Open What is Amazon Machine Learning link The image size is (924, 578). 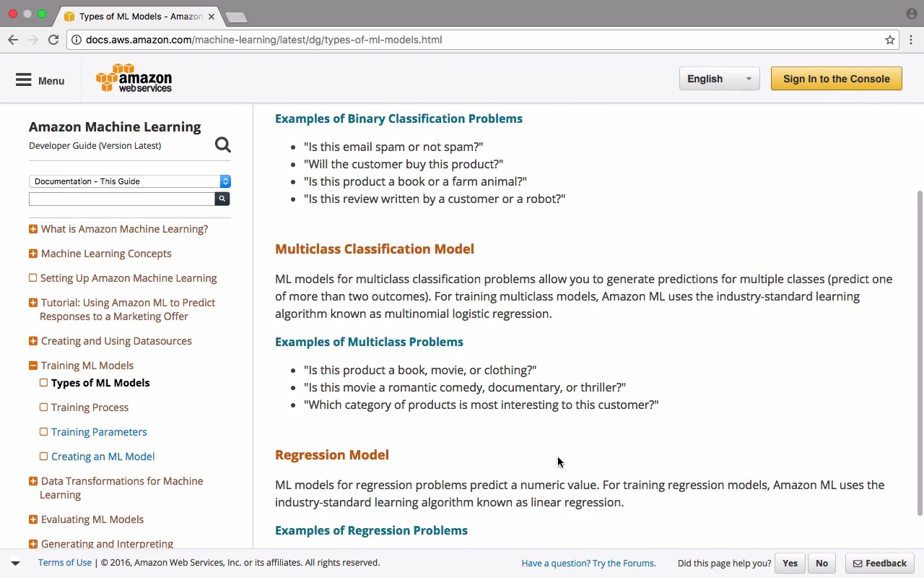(124, 229)
